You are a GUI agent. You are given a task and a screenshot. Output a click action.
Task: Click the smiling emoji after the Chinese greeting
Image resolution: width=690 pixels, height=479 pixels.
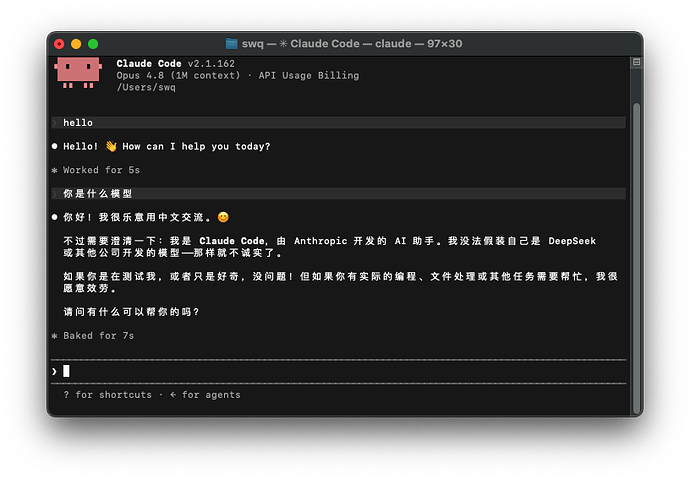click(223, 217)
